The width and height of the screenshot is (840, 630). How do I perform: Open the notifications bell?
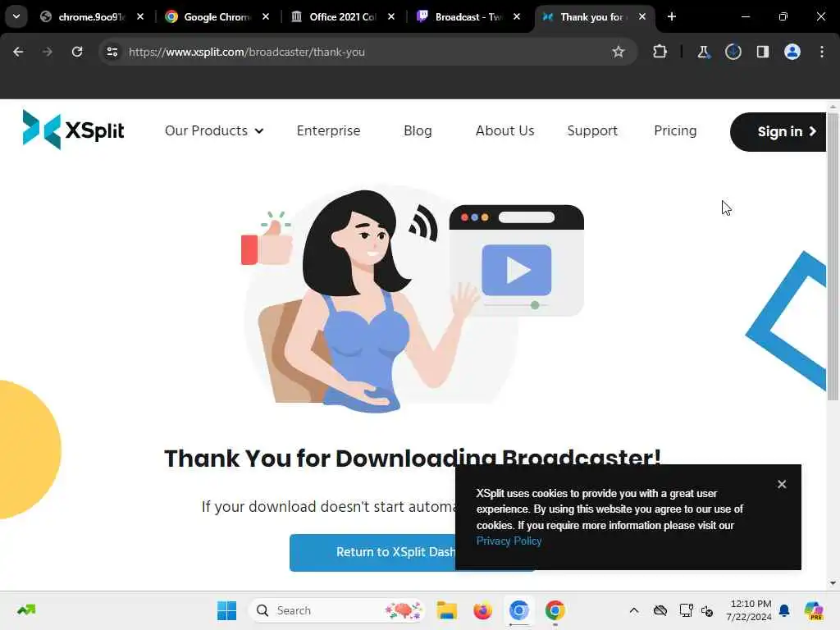[784, 610]
